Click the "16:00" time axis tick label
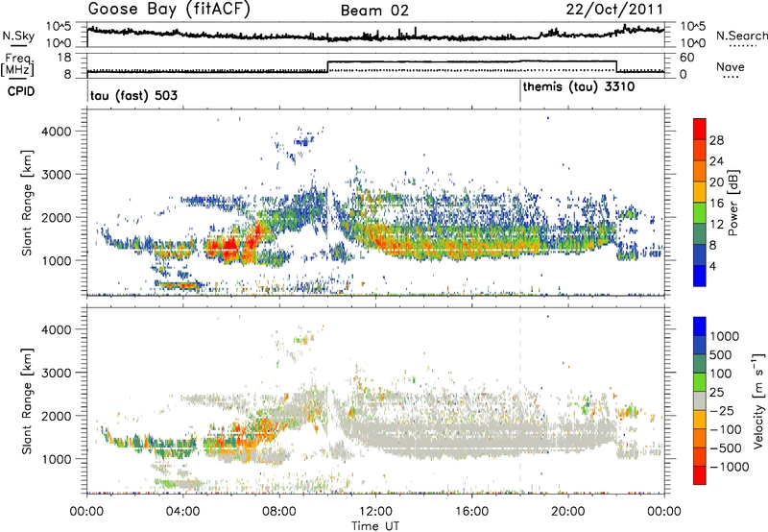 click(471, 512)
